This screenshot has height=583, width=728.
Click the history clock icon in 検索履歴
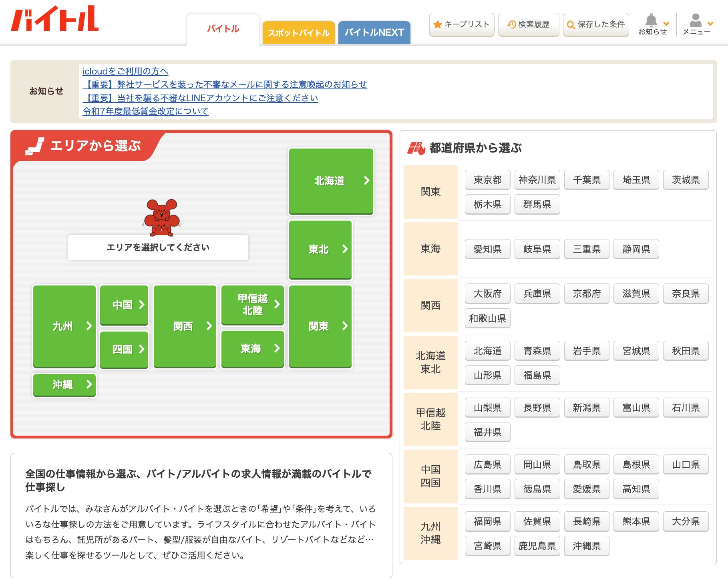click(511, 24)
